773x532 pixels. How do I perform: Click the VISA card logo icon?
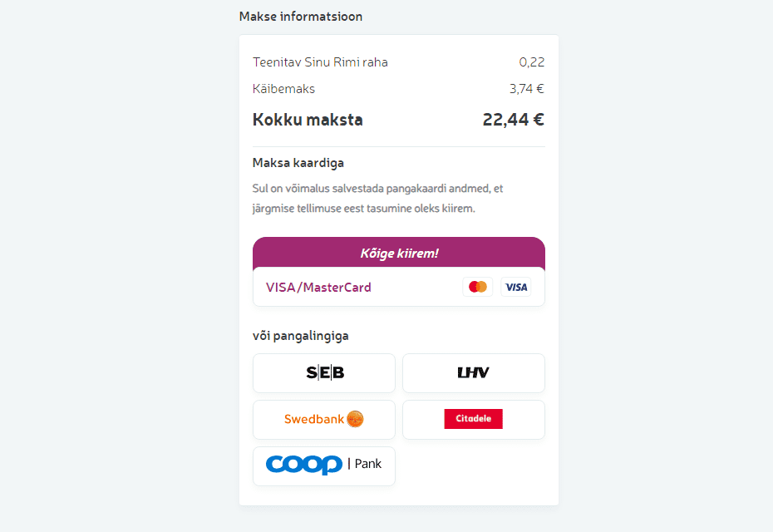[516, 287]
